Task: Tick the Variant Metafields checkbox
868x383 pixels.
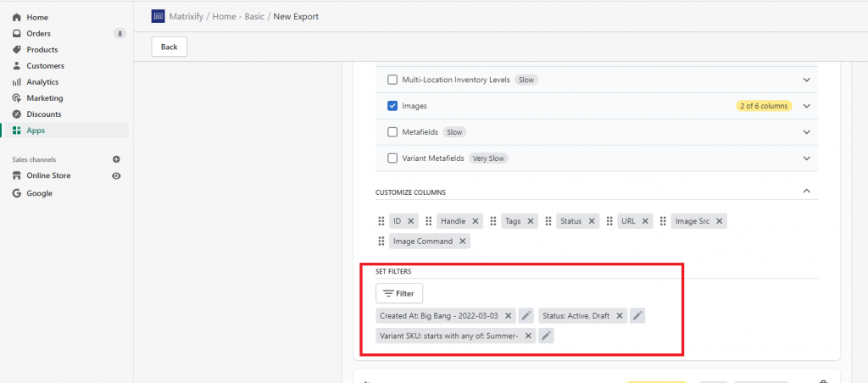Action: pyautogui.click(x=392, y=158)
